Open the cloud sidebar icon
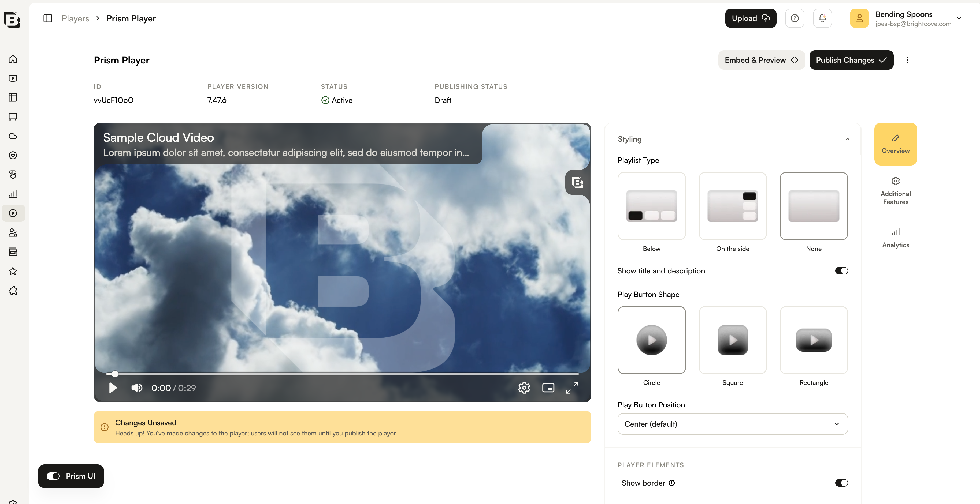Viewport: 980px width, 504px height. 13,136
